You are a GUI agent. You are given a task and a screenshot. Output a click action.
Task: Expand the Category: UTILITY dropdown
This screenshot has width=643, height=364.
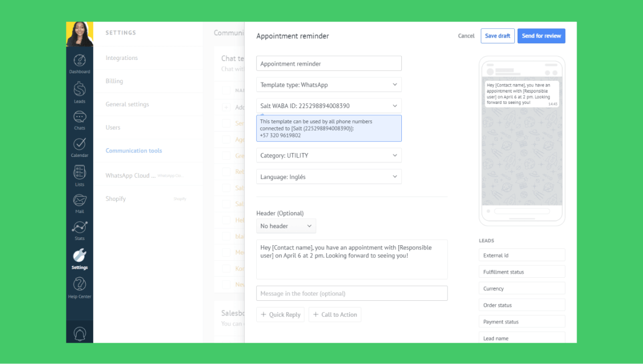pyautogui.click(x=329, y=155)
